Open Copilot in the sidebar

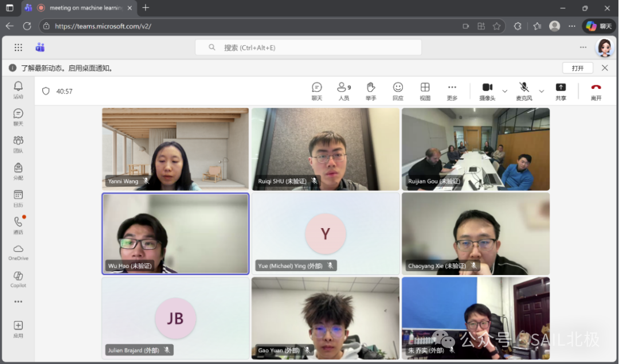coord(18,280)
